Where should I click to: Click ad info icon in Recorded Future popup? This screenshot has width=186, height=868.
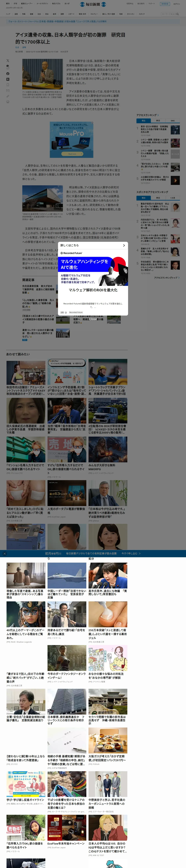tap(66, 312)
